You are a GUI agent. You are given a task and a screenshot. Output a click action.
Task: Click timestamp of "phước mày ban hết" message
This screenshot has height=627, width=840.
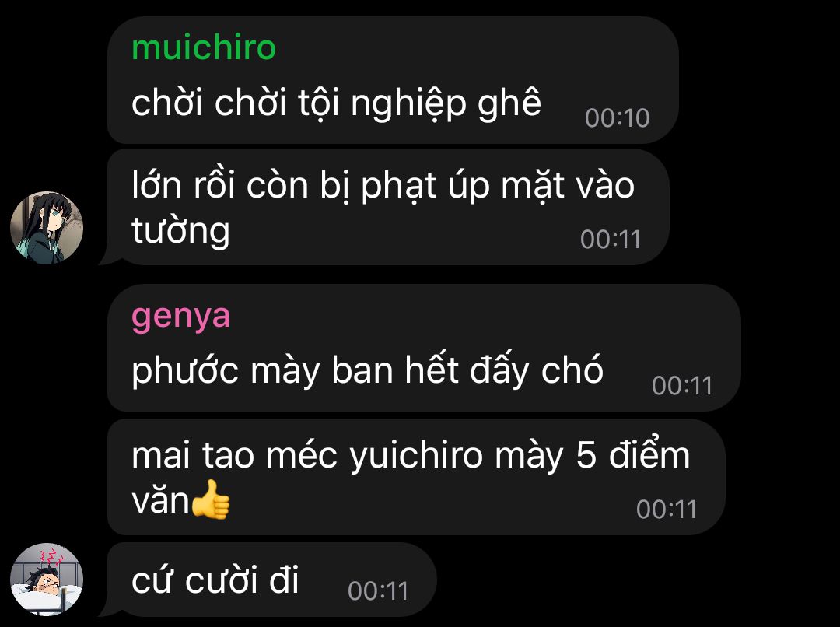(x=681, y=385)
